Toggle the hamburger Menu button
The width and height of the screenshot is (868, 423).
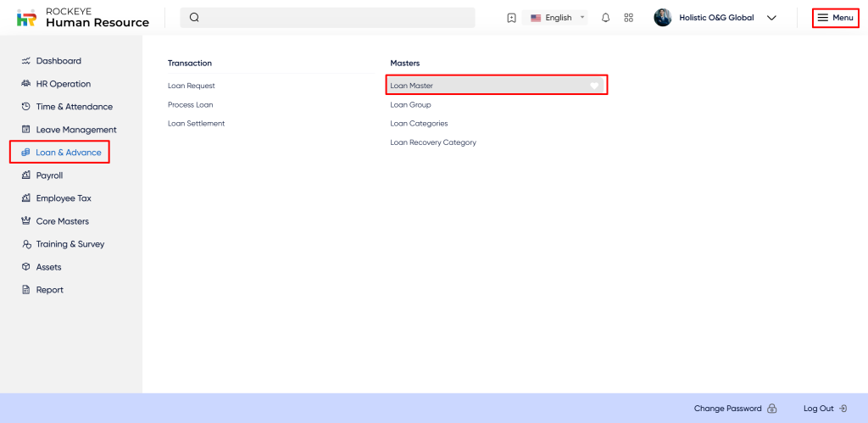coord(835,18)
